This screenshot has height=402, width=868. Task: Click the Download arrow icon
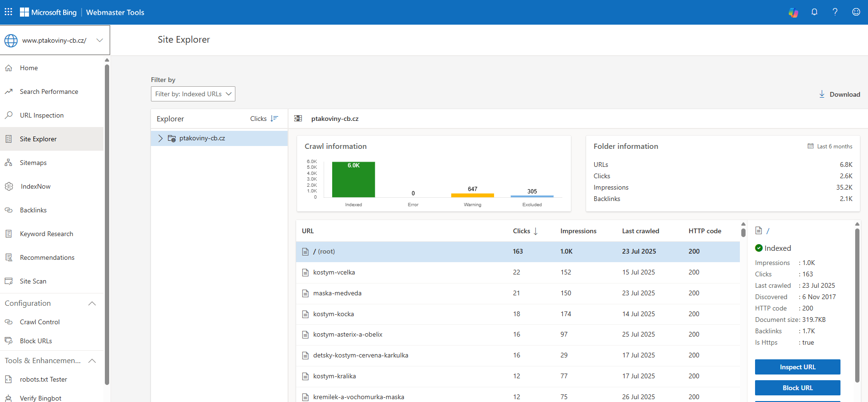pyautogui.click(x=822, y=94)
